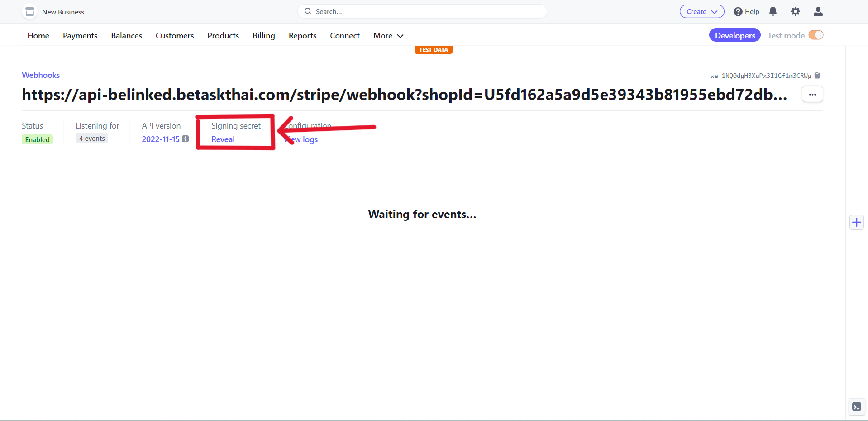Expand the More navigation menu
The image size is (868, 421).
388,36
